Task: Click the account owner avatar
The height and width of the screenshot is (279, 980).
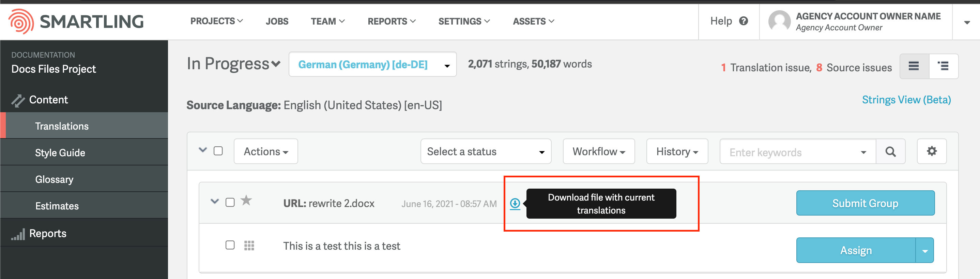Action: [x=779, y=21]
